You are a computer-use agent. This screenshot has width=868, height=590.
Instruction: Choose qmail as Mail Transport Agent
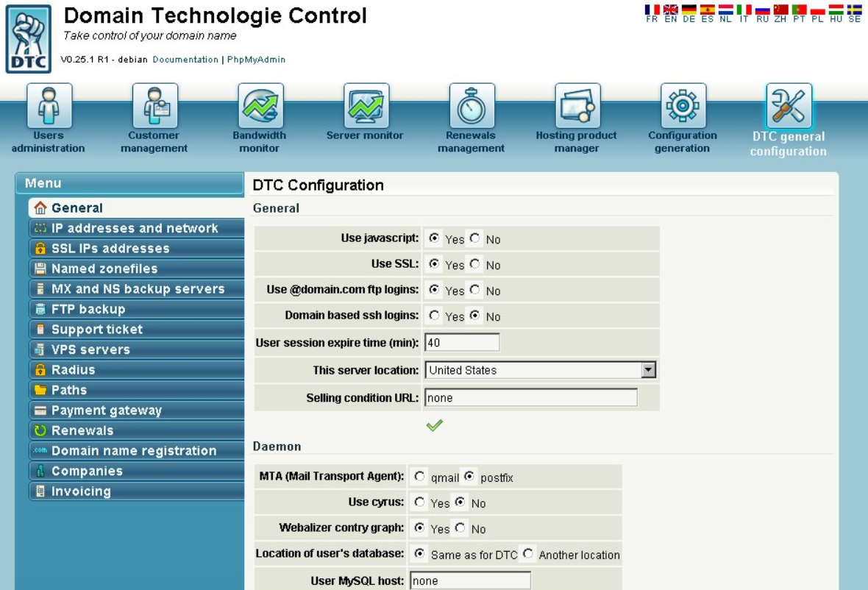[x=419, y=477]
